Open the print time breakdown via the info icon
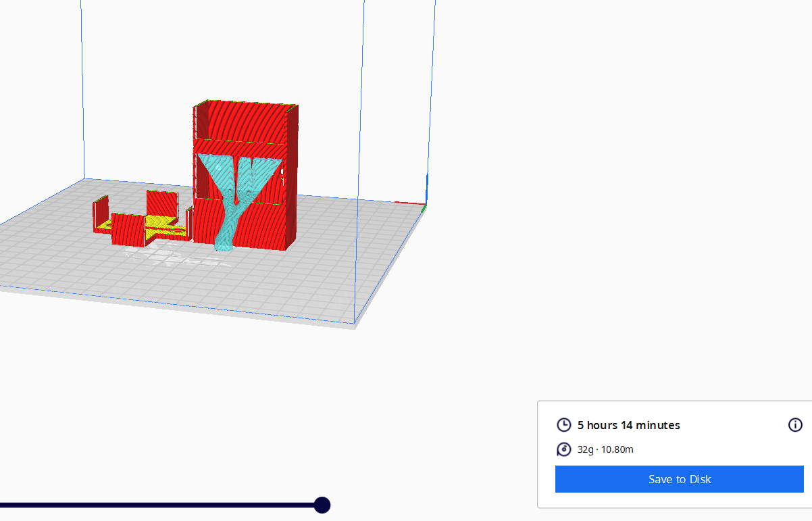The image size is (812, 521). tap(795, 425)
